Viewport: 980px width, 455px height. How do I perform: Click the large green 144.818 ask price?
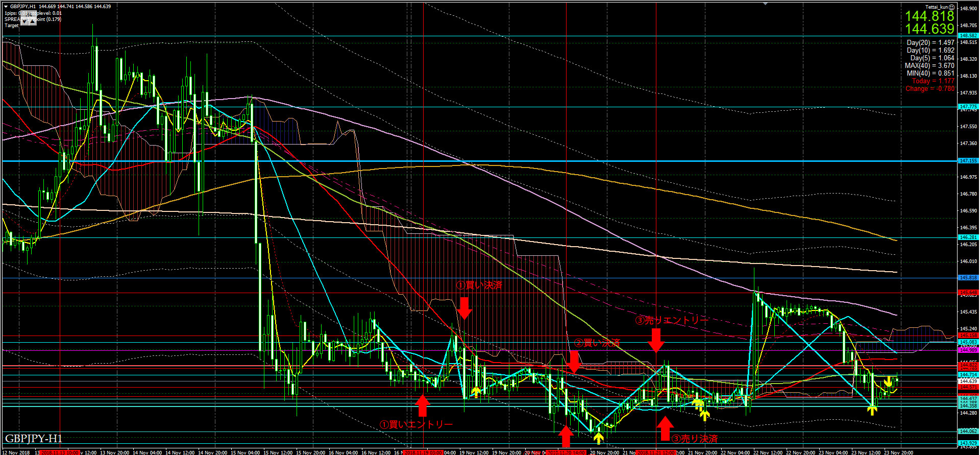point(929,16)
